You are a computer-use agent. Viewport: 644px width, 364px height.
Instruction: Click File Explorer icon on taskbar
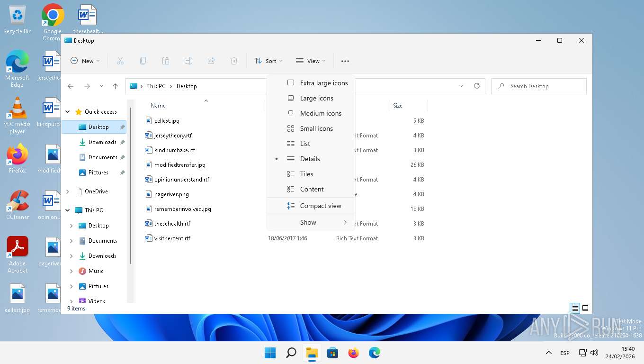point(312,353)
